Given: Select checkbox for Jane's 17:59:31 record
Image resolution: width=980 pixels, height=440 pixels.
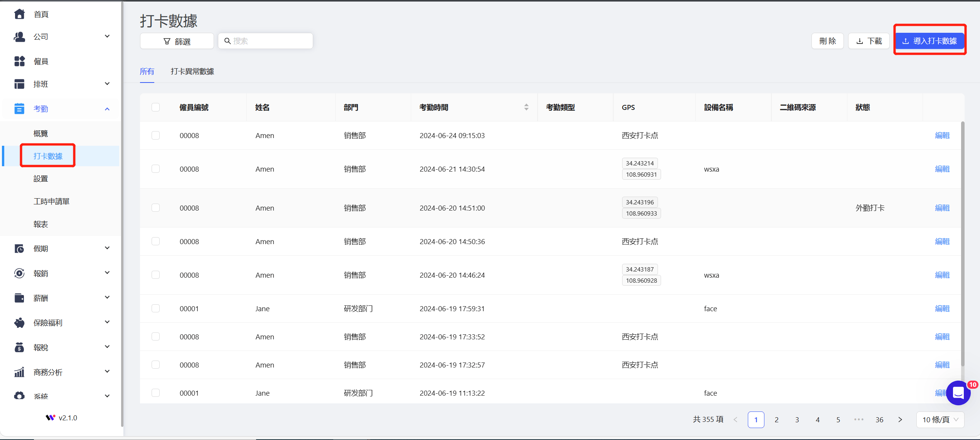Looking at the screenshot, I should coord(155,309).
